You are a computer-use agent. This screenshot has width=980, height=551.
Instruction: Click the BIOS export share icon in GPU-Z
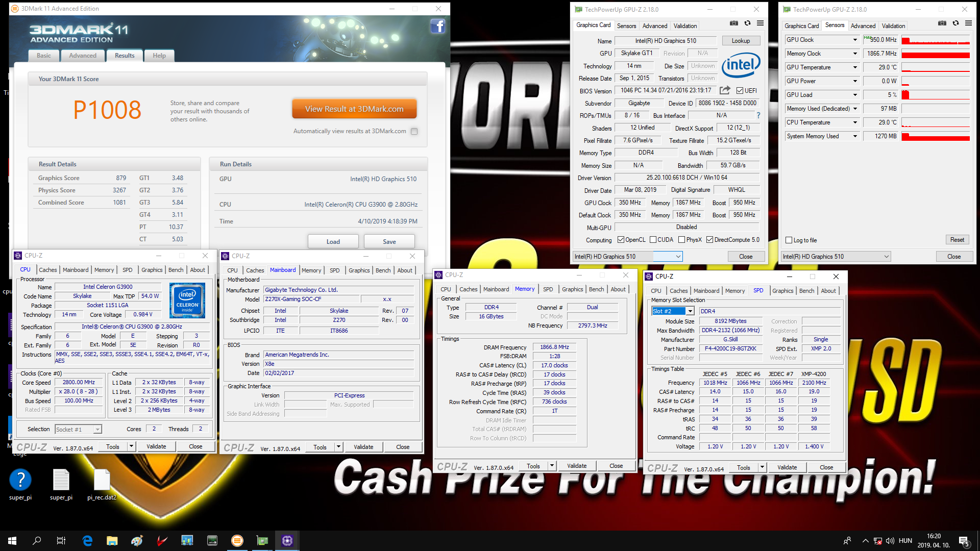coord(725,90)
